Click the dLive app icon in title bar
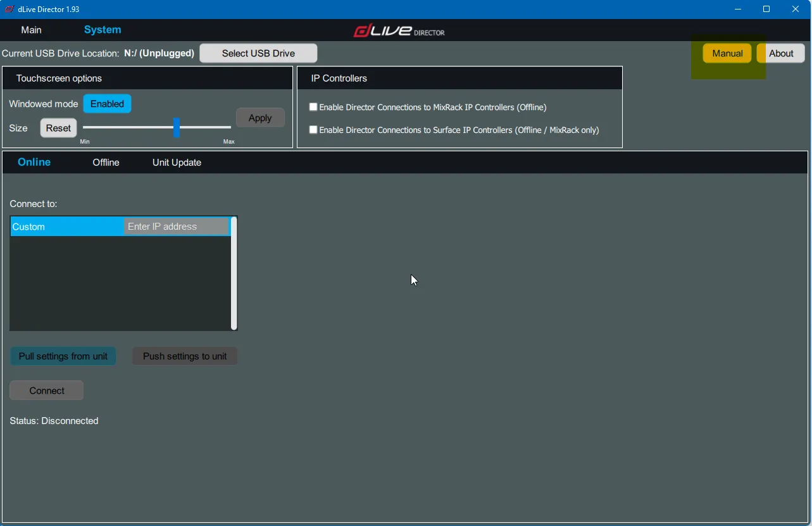Image resolution: width=812 pixels, height=526 pixels. (x=9, y=9)
